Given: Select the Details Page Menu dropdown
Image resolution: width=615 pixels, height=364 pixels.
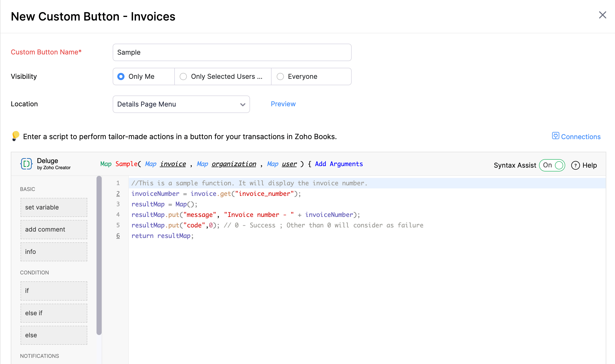Looking at the screenshot, I should pos(182,104).
